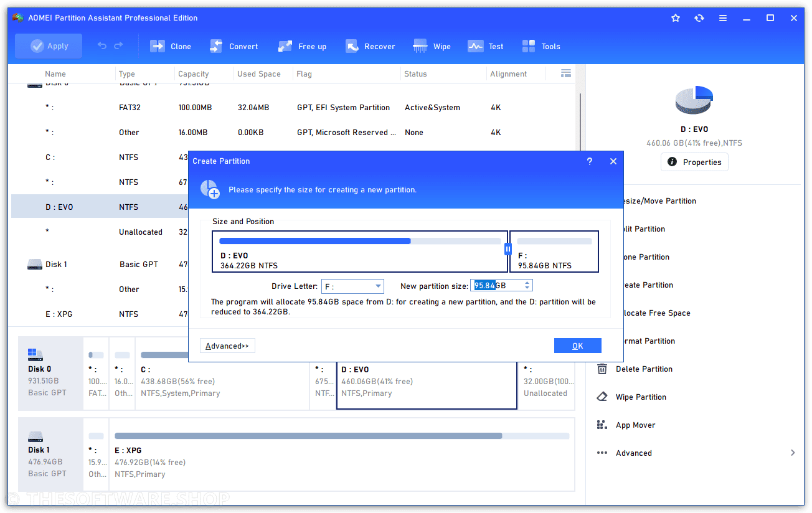Open the Test tool
Viewport: 812px width, 513px height.
[x=486, y=46]
